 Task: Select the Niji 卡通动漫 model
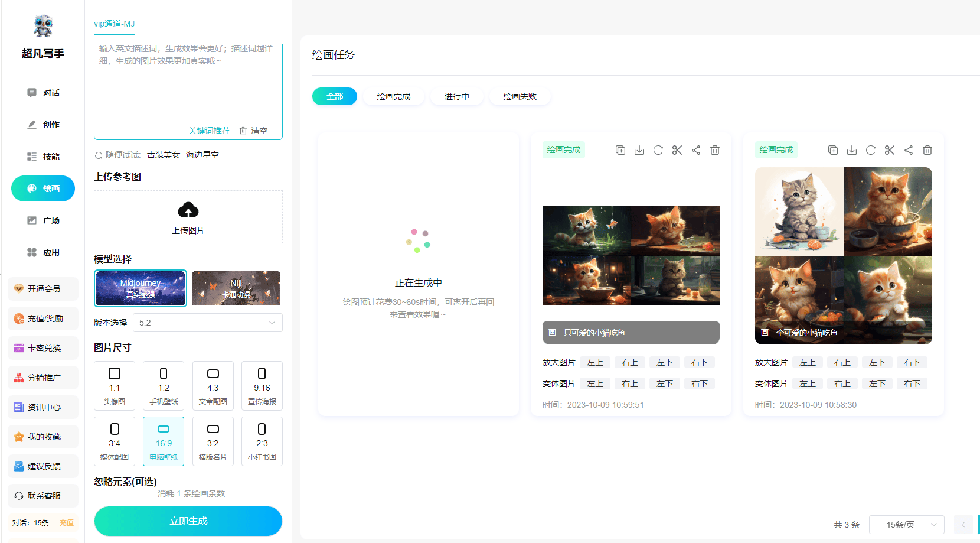tap(236, 288)
